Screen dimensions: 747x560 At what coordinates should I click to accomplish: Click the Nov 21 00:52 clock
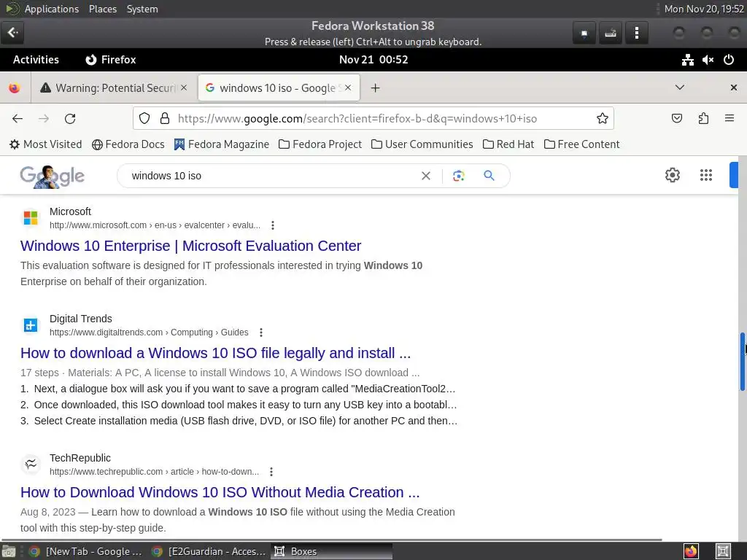373,60
